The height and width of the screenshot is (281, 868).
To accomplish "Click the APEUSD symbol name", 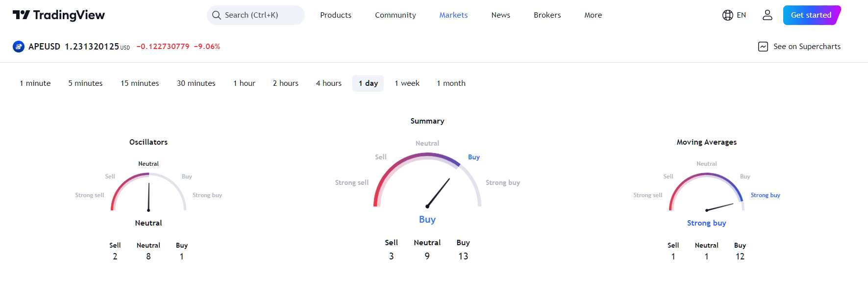I will (x=44, y=47).
